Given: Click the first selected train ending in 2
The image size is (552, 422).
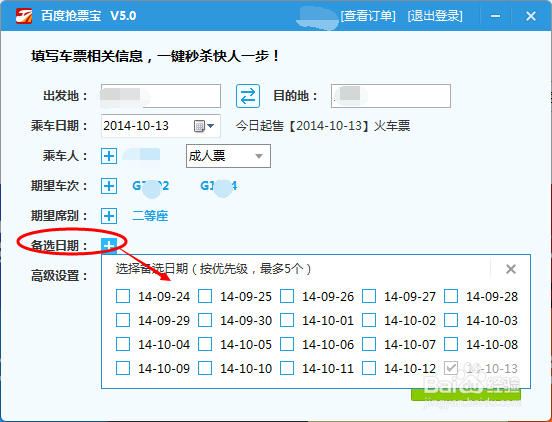Looking at the screenshot, I should [151, 185].
